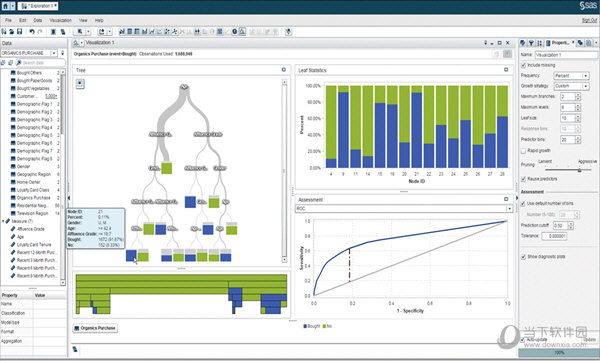Viewport: 600px width, 361px height.
Task: Collapse the Measure group in the data tree
Action: (x=3, y=221)
